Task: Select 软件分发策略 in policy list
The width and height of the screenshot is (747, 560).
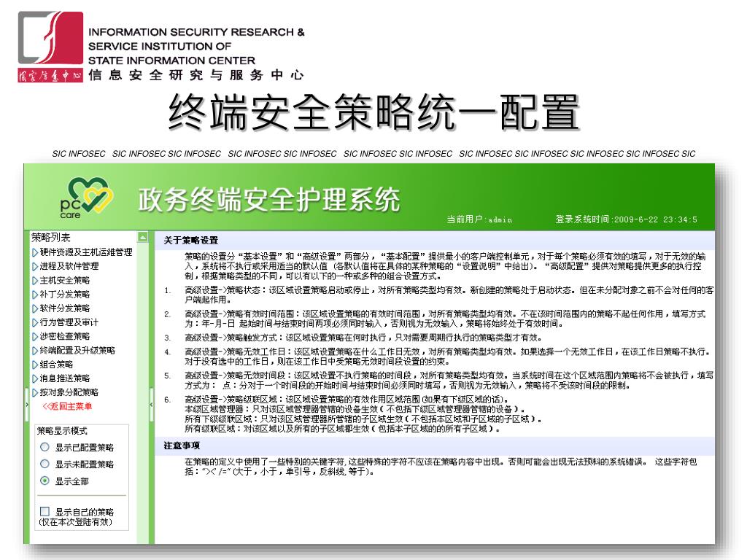Action: (x=65, y=308)
